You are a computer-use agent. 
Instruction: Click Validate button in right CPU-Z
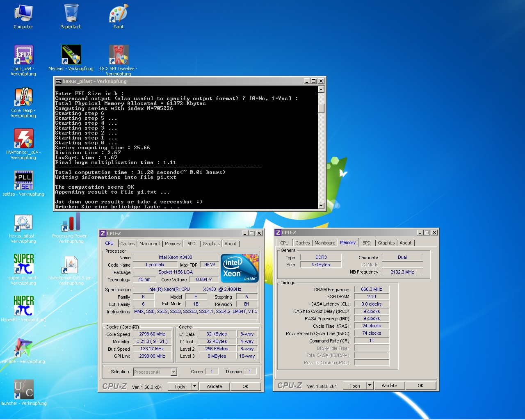(389, 386)
